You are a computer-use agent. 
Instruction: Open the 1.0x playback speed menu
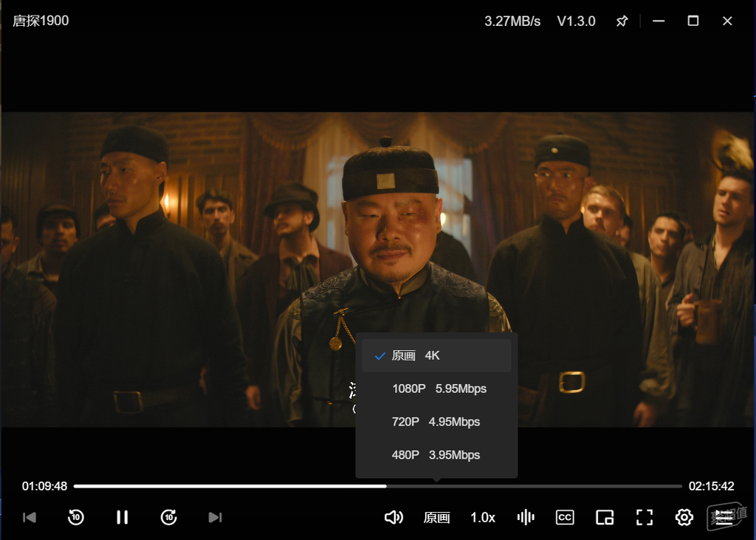point(483,518)
